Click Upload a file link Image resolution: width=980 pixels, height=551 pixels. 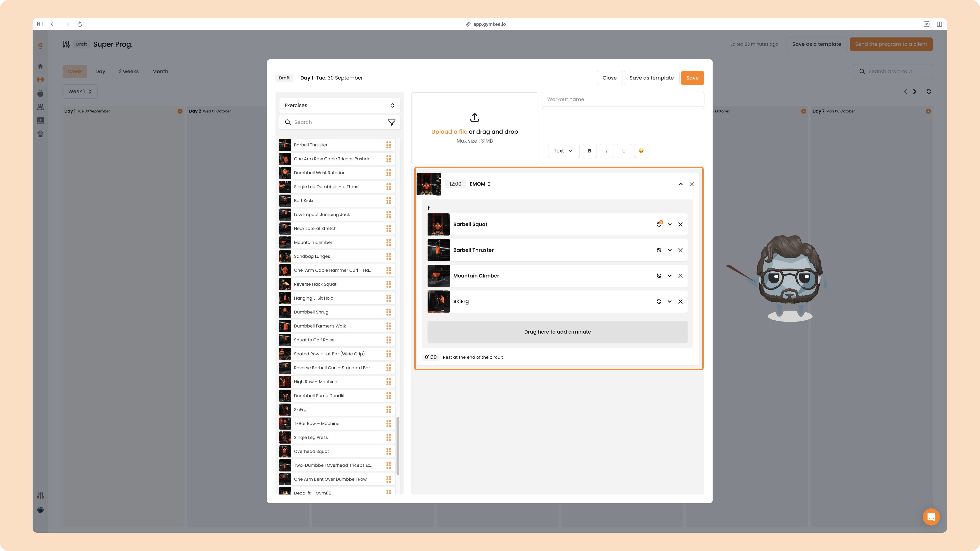[x=449, y=132]
